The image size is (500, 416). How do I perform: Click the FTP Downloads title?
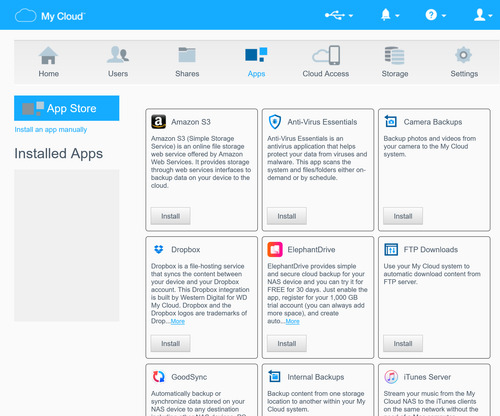point(431,249)
